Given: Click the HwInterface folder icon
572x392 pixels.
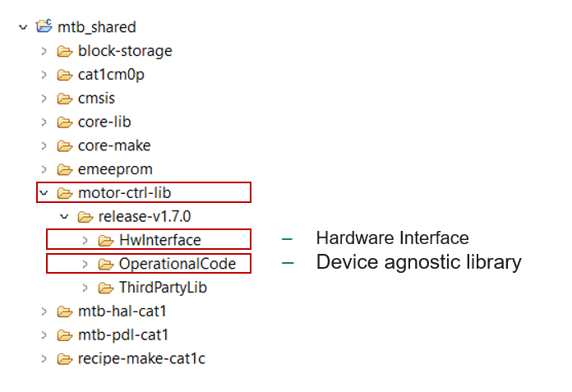Looking at the screenshot, I should (x=106, y=240).
